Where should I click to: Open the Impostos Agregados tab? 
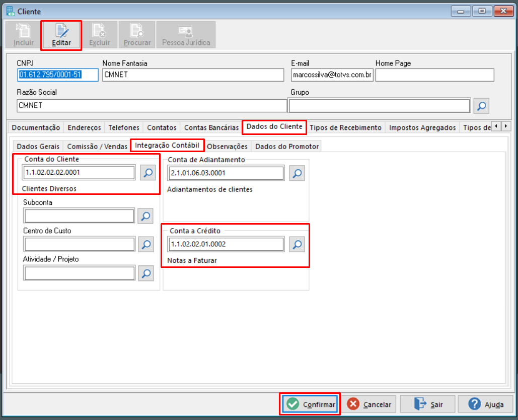(422, 127)
